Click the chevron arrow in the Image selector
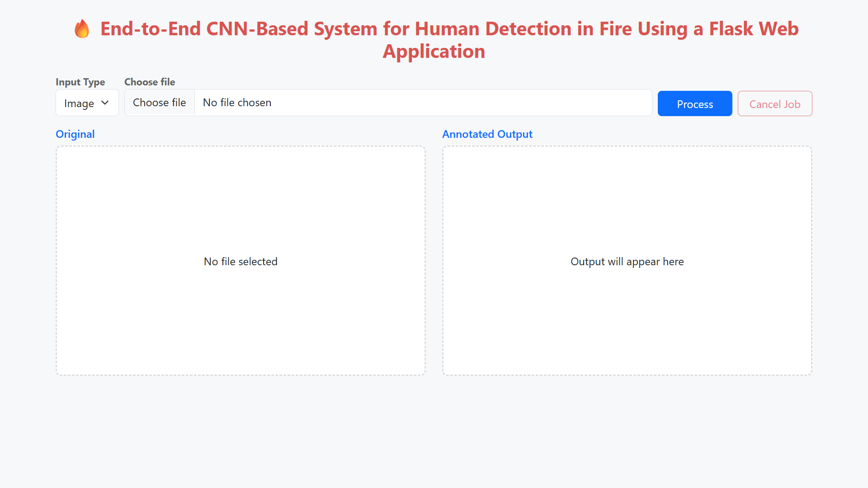This screenshot has height=488, width=868. (105, 103)
